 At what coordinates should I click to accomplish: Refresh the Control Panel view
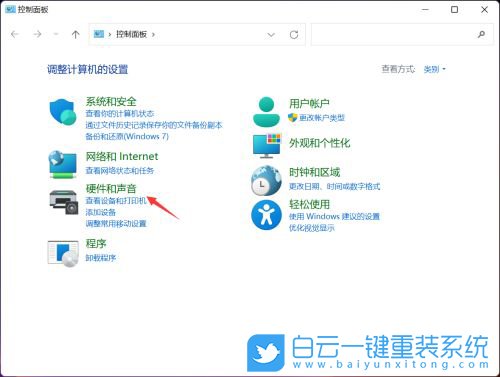coord(294,34)
